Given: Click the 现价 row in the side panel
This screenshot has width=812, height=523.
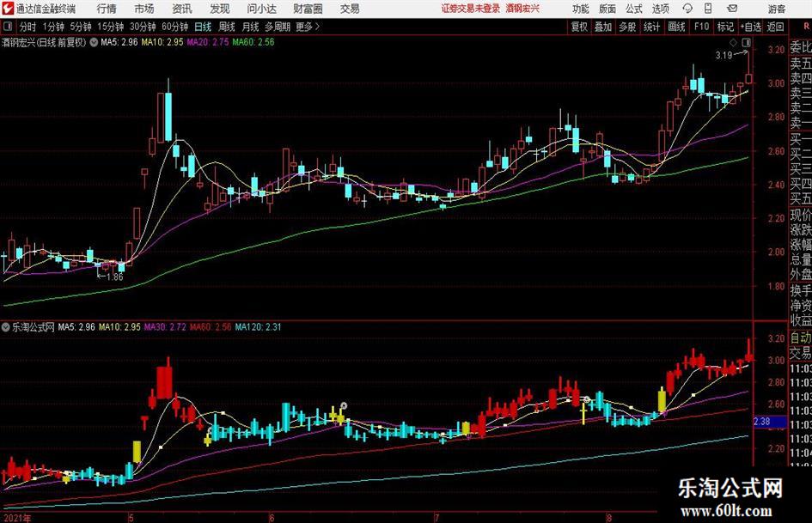Looking at the screenshot, I should pos(801,215).
